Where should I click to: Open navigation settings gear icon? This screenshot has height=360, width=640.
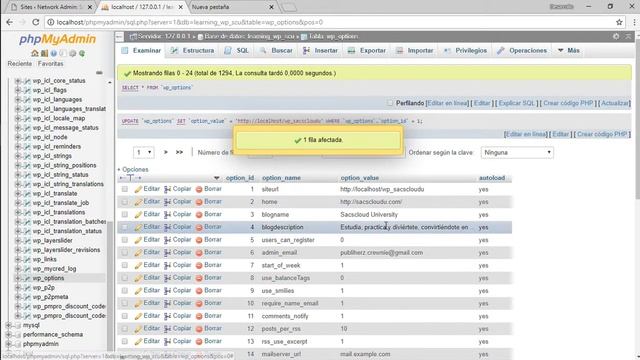pyautogui.click(x=73, y=53)
